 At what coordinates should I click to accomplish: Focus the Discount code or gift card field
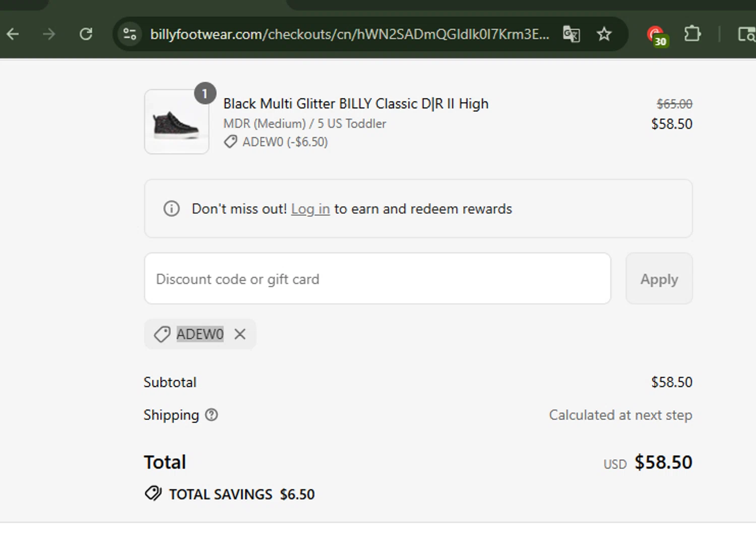377,278
